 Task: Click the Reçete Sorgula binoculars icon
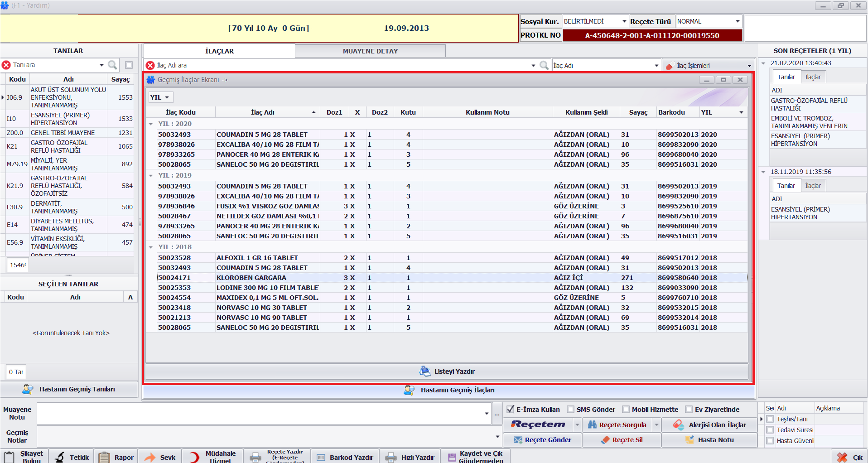point(592,424)
